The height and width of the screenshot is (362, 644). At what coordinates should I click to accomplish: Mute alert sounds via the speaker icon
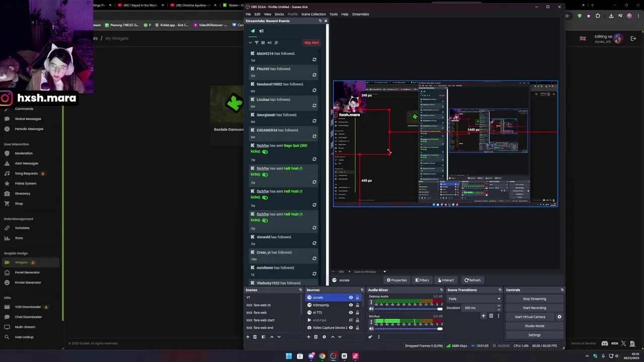tap(269, 43)
